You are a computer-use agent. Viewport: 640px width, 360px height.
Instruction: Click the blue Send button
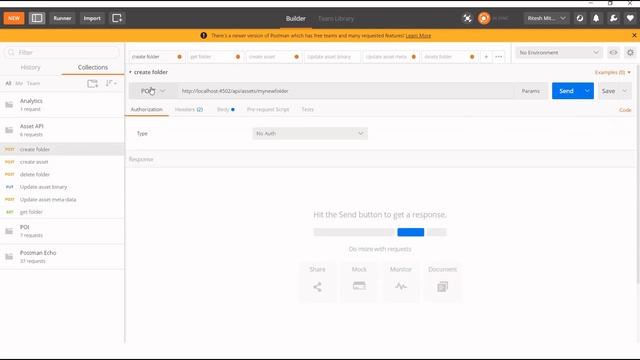click(x=566, y=91)
